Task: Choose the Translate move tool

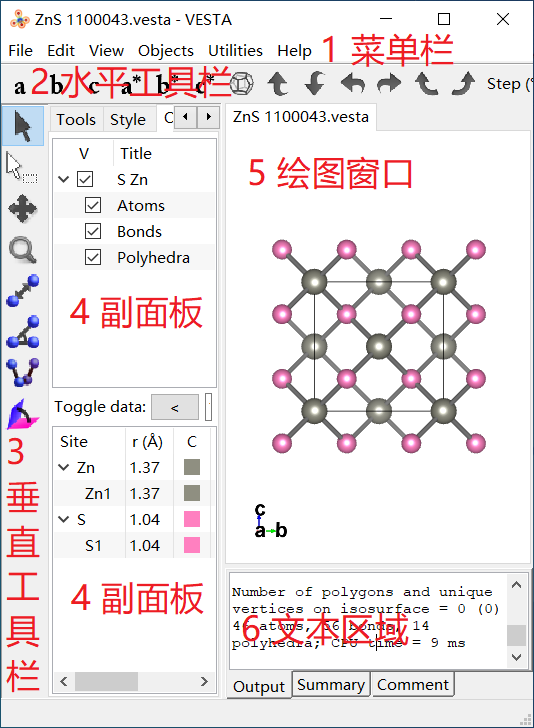Action: pos(23,208)
